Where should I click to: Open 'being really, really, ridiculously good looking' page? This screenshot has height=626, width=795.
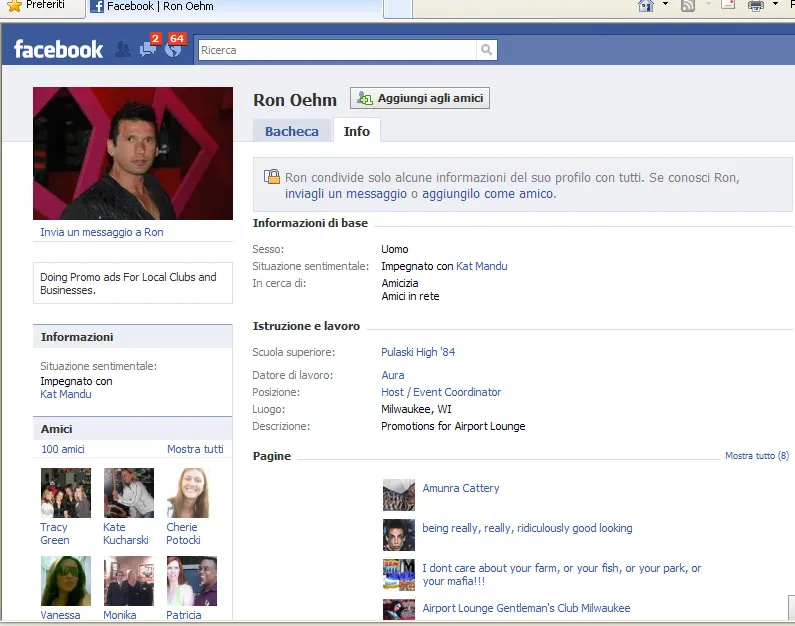point(527,528)
